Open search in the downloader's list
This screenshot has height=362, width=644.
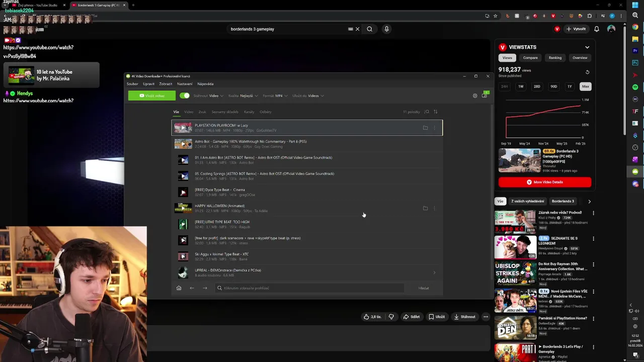[x=427, y=112]
